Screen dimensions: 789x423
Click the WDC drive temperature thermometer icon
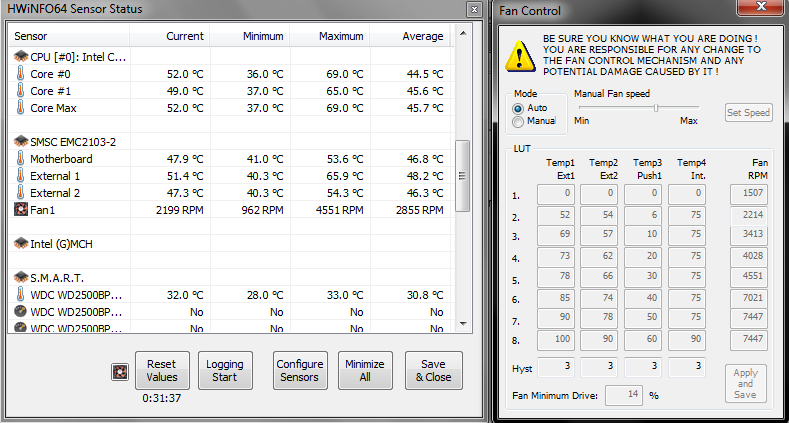click(20, 294)
